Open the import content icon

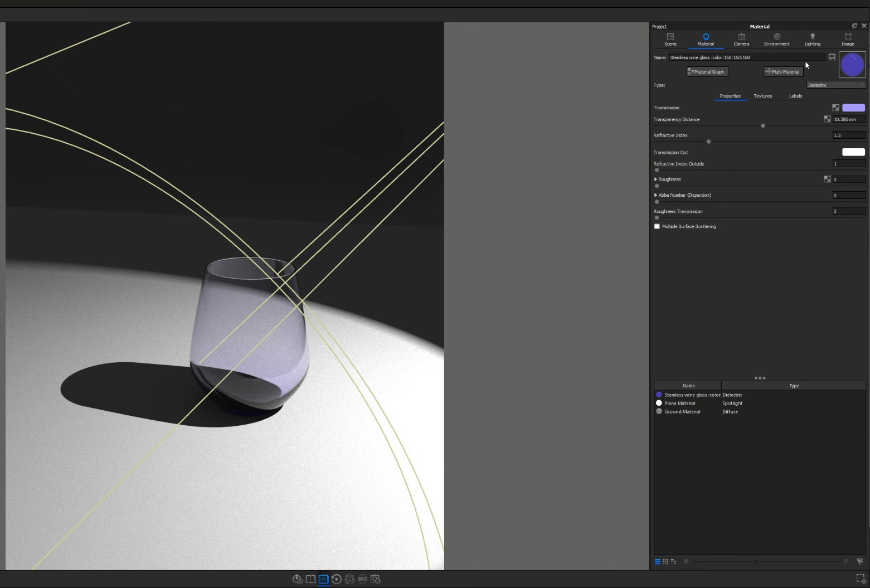coord(297,579)
